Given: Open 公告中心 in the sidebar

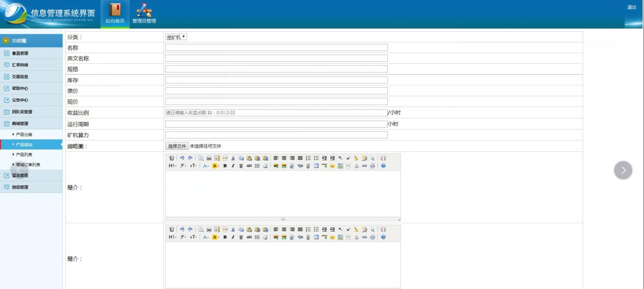Looking at the screenshot, I should tap(31, 100).
